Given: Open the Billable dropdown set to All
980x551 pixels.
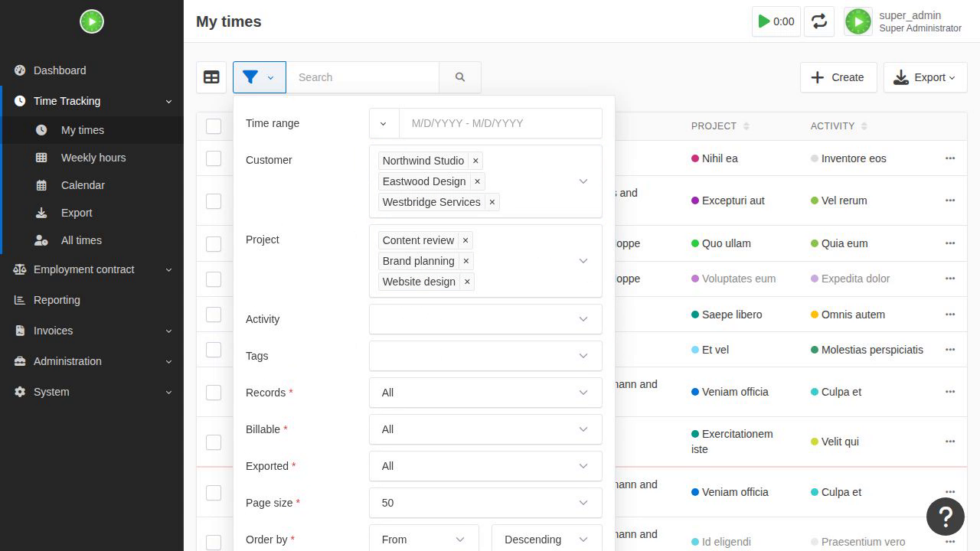Looking at the screenshot, I should click(485, 429).
